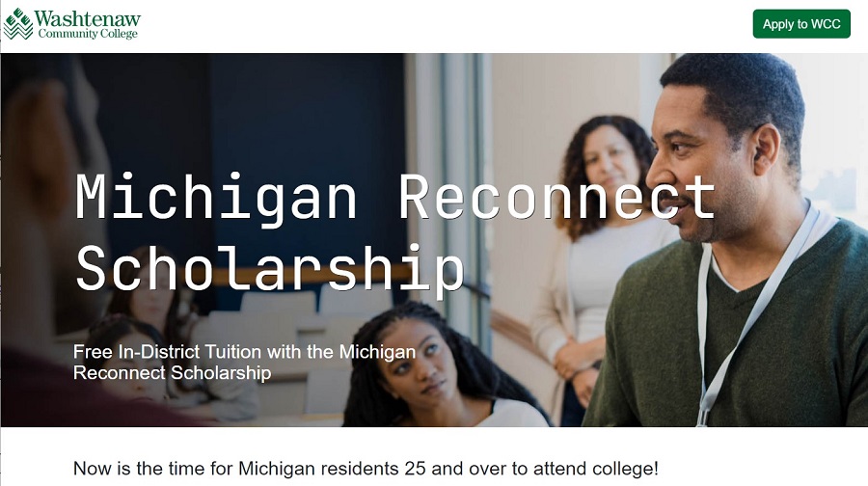Click the word Michigan in the large heading
The height and width of the screenshot is (486, 868).
tap(216, 198)
